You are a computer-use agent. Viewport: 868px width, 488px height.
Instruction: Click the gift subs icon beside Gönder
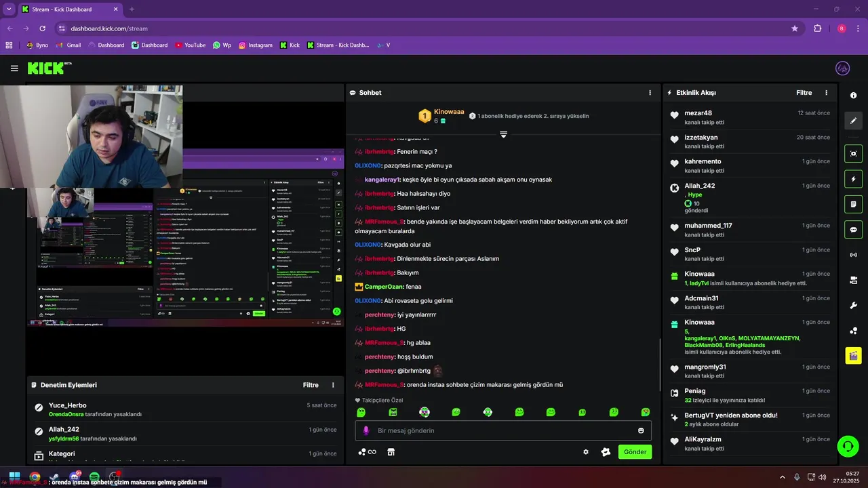(606, 452)
